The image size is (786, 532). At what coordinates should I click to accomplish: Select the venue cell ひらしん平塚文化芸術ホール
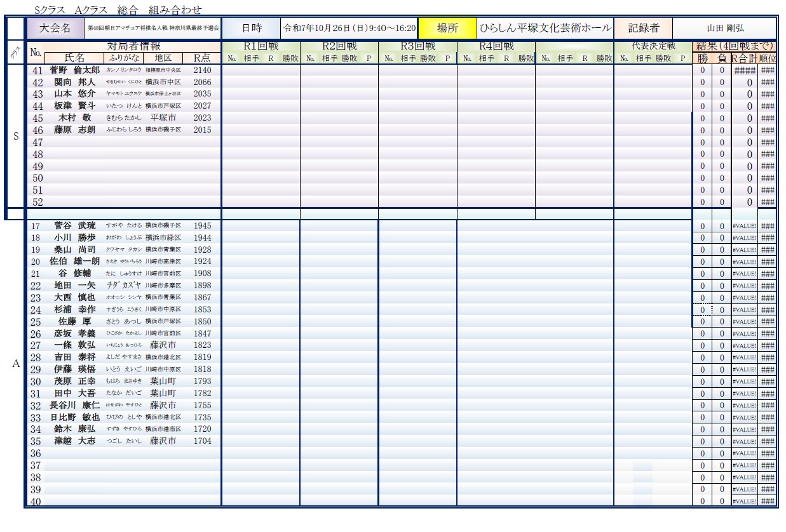point(545,29)
